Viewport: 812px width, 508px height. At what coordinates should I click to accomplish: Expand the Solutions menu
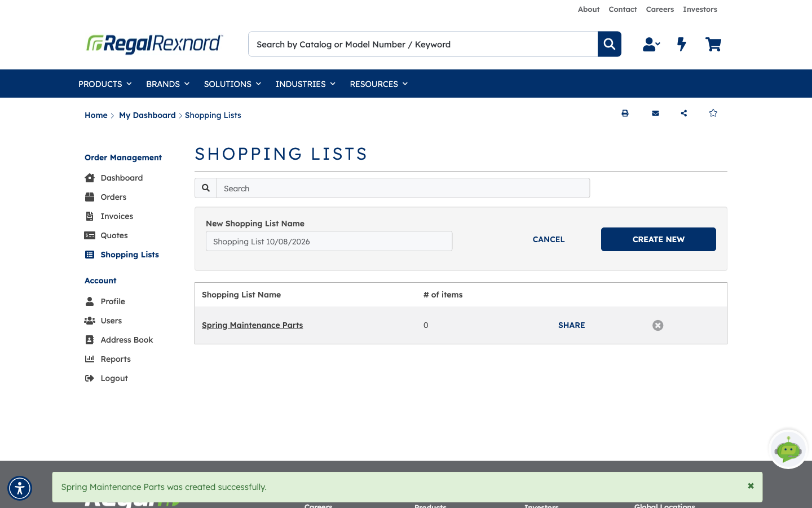(x=232, y=84)
